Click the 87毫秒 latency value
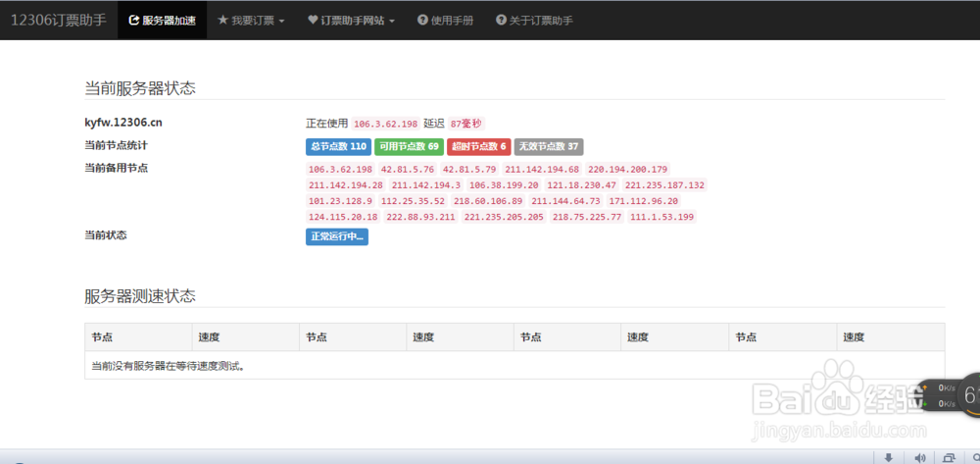Image resolution: width=980 pixels, height=464 pixels. [x=466, y=124]
